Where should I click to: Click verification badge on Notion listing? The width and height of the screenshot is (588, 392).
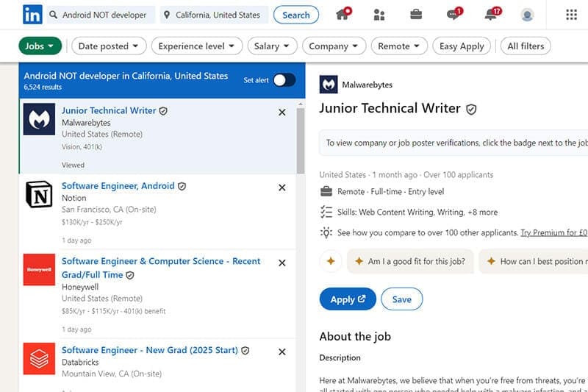[182, 186]
